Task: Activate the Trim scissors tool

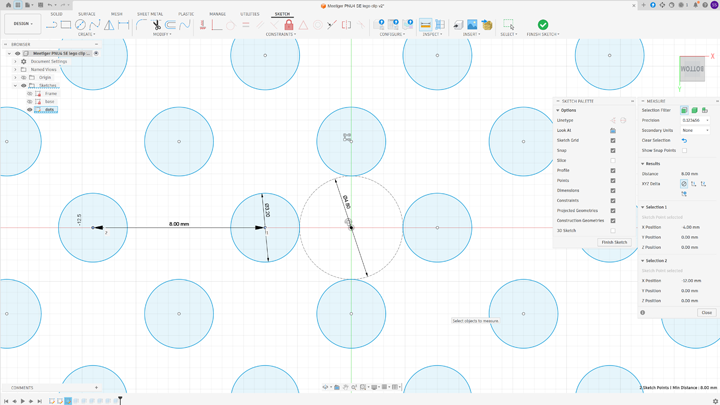Action: 156,25
